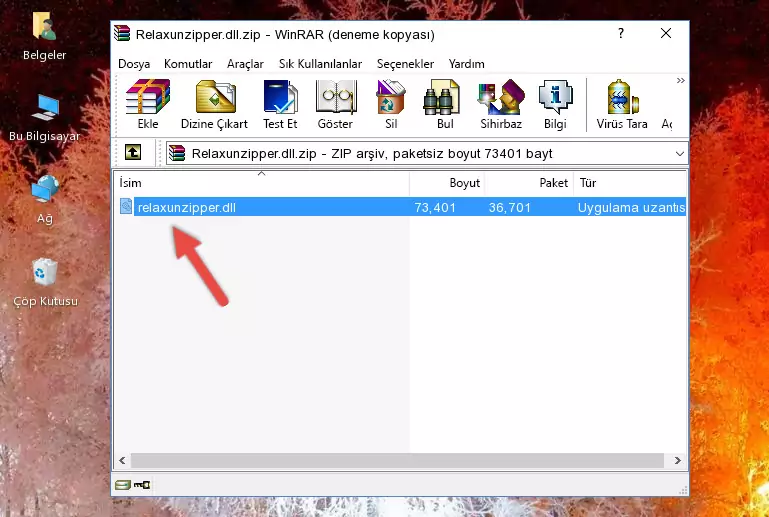Click the archive icon in address bar
The height and width of the screenshot is (517, 769).
coord(177,154)
